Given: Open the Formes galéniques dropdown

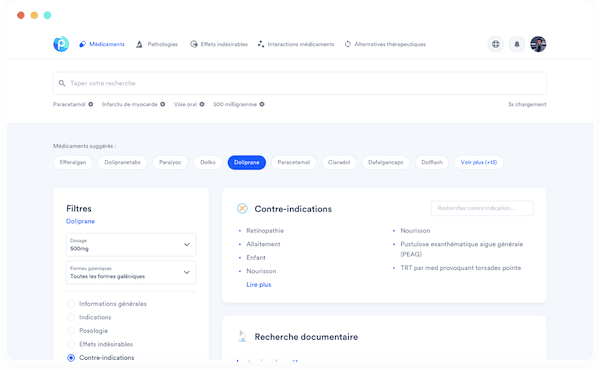Looking at the screenshot, I should (131, 272).
